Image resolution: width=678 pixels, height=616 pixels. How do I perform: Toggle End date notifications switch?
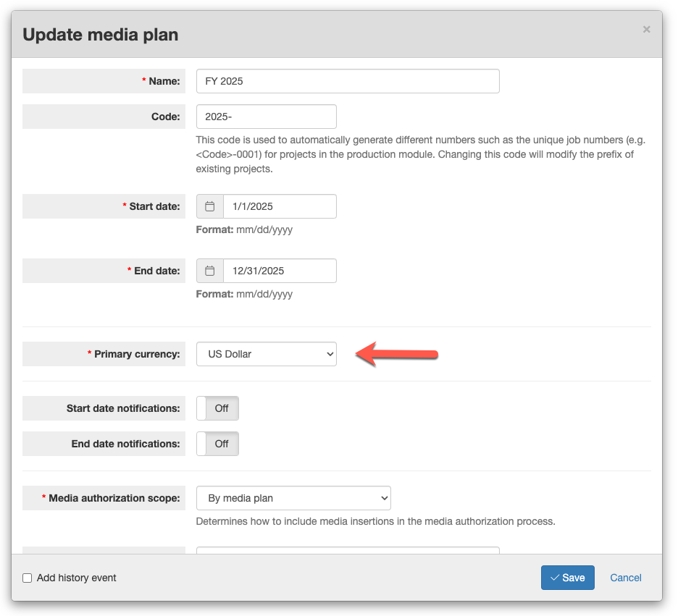click(217, 444)
